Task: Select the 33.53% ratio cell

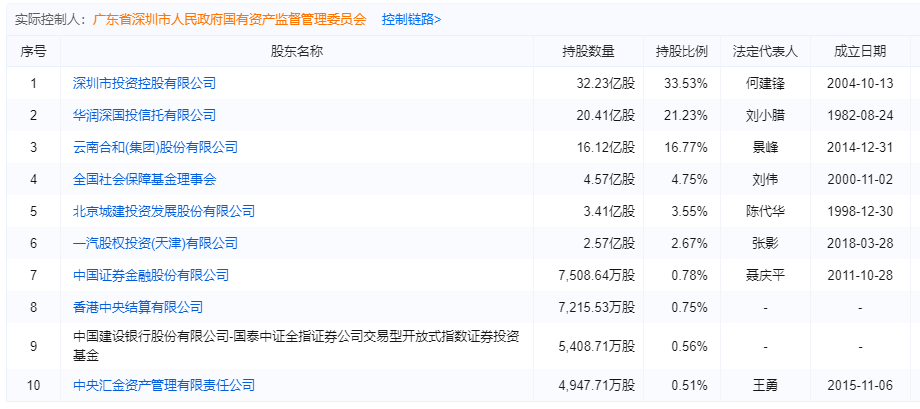Action: pos(685,83)
